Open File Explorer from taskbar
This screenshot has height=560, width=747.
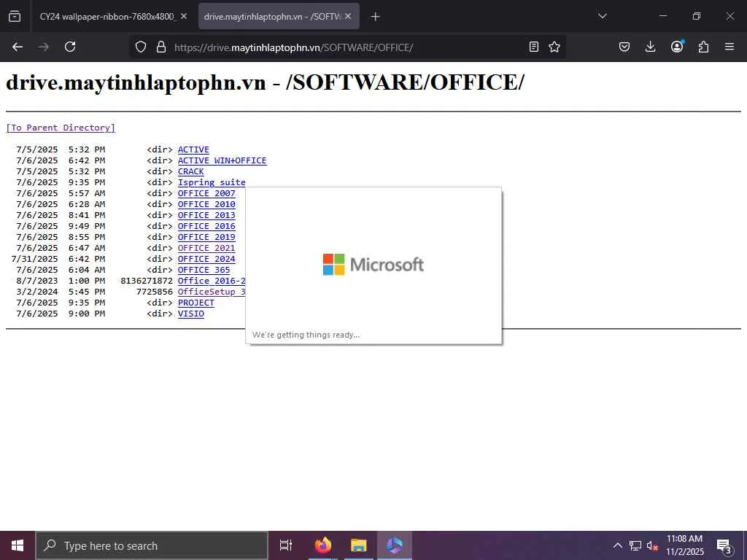click(x=358, y=545)
